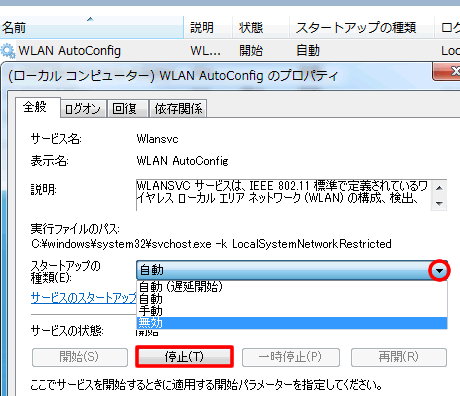The height and width of the screenshot is (396, 460).
Task: Click the WL... description cell in service row
Action: [205, 51]
